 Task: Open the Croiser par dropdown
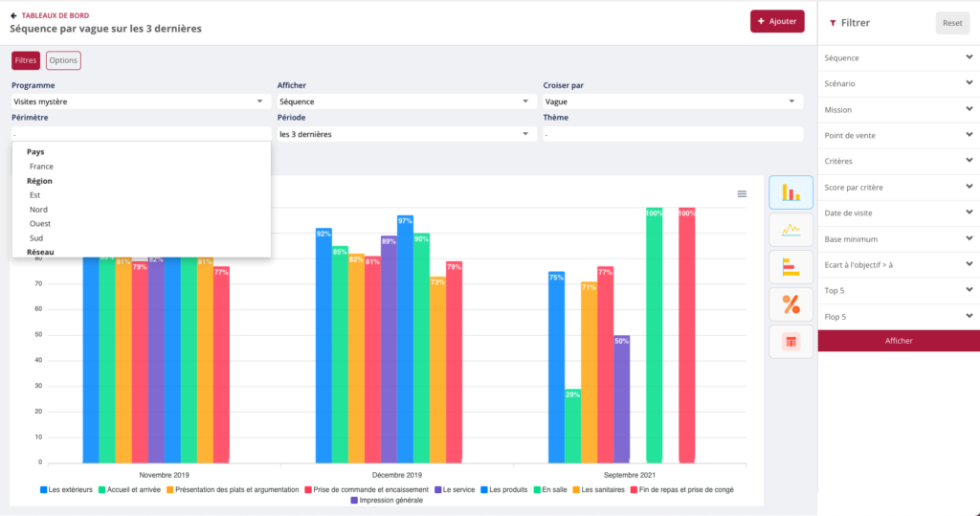[672, 101]
